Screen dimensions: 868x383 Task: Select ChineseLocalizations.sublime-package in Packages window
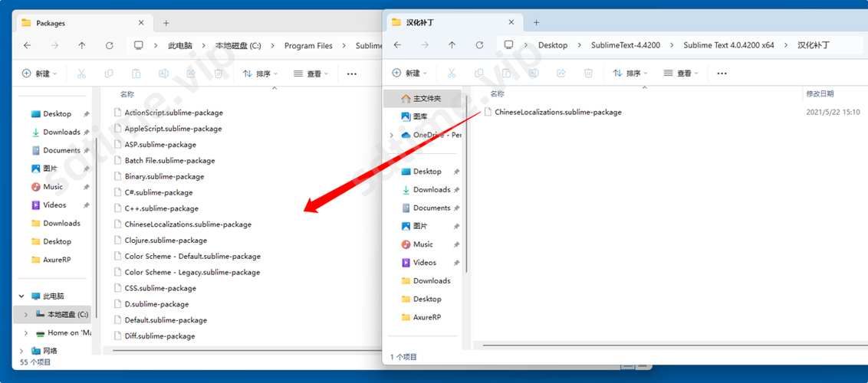click(x=188, y=224)
